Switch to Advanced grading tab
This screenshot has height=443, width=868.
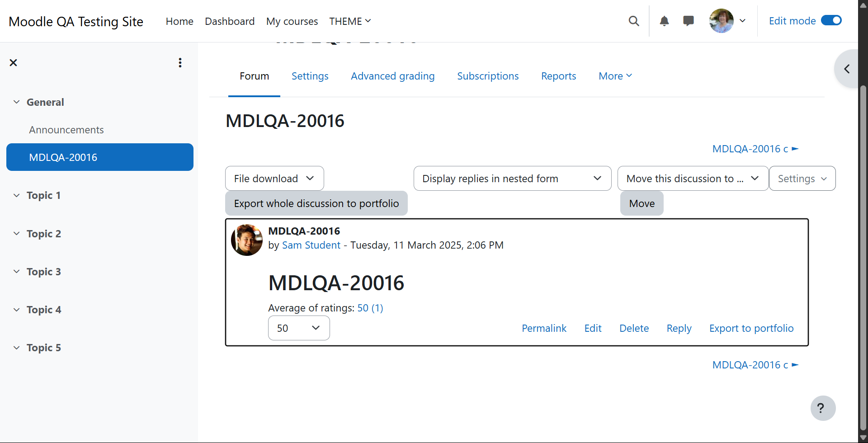click(x=393, y=76)
